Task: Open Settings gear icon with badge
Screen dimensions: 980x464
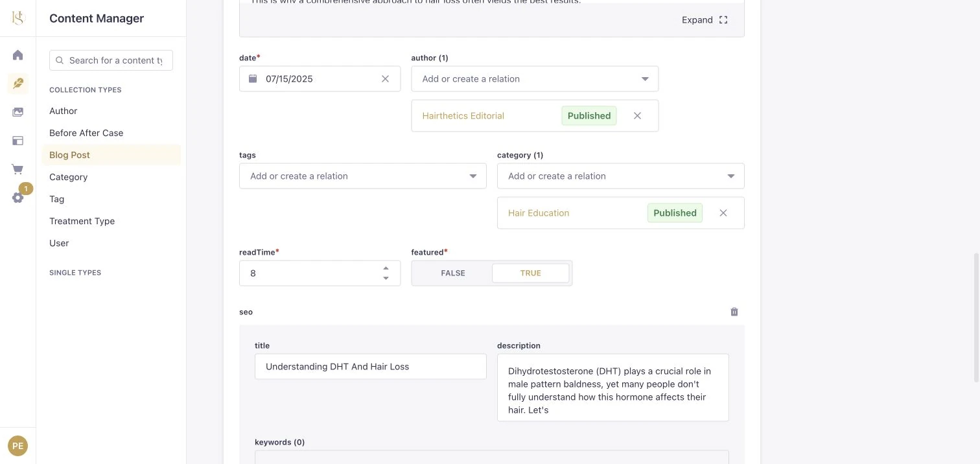Action: coord(17,198)
